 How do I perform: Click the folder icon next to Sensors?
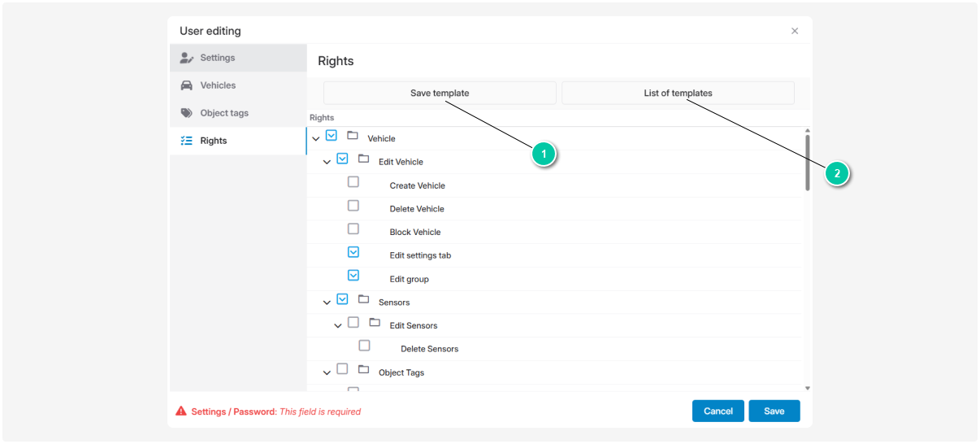363,300
